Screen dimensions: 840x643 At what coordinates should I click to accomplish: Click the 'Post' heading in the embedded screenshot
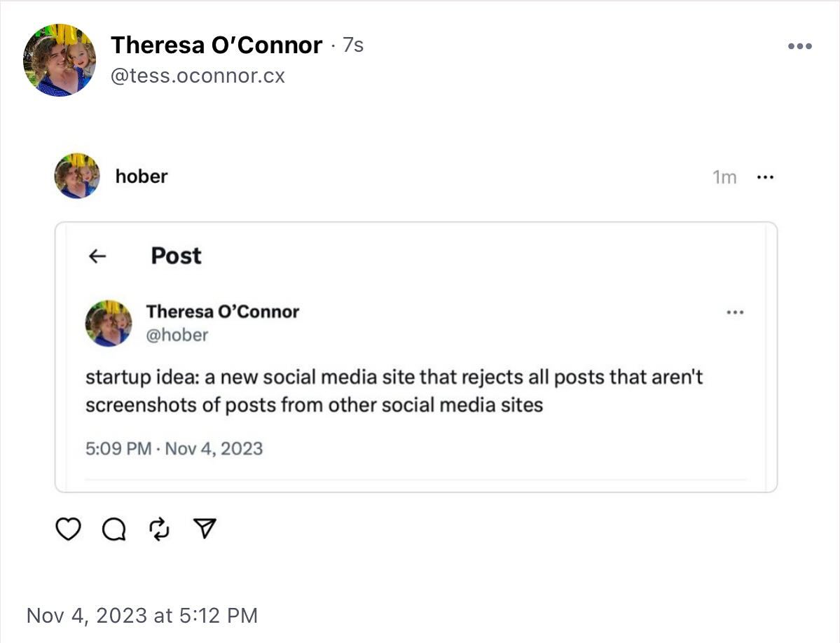pos(176,256)
